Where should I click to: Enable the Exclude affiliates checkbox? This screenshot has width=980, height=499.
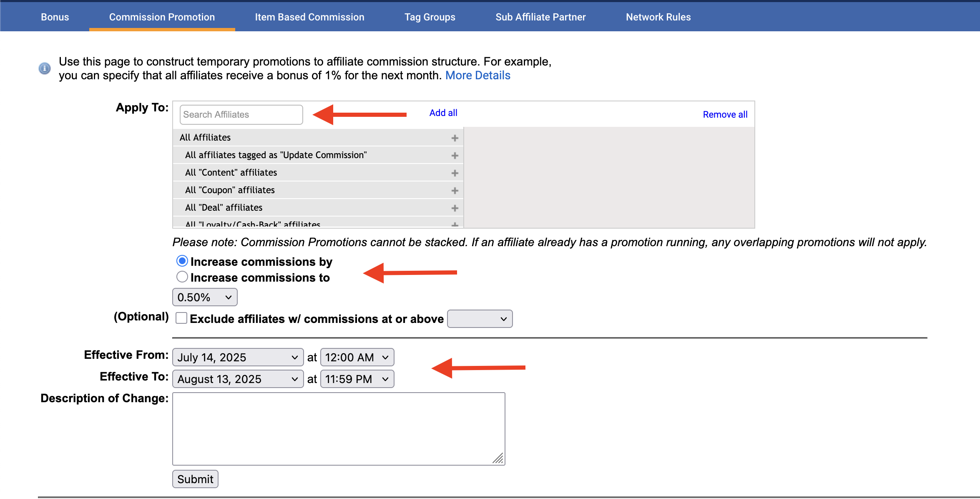(181, 318)
